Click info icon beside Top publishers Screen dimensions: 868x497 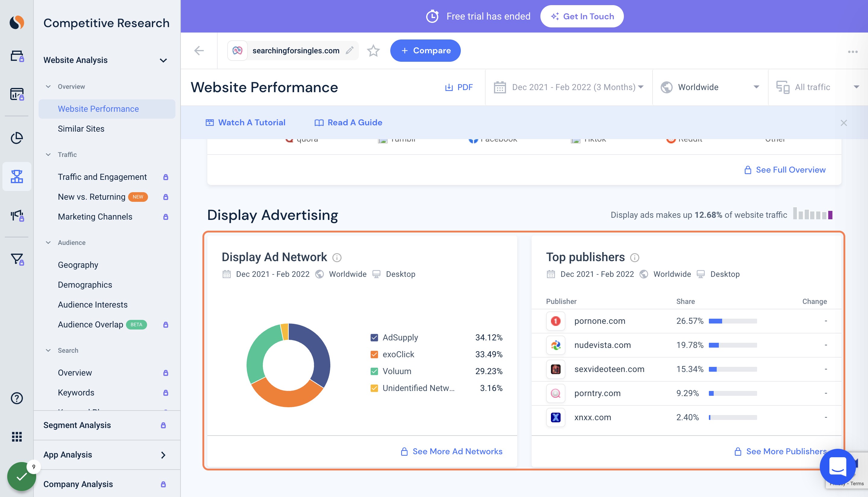coord(634,257)
